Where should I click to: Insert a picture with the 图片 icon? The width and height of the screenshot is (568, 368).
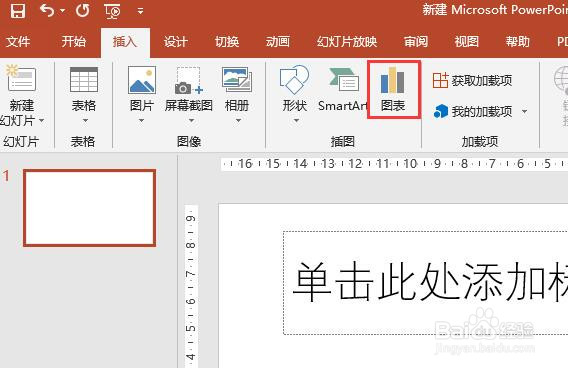[142, 80]
